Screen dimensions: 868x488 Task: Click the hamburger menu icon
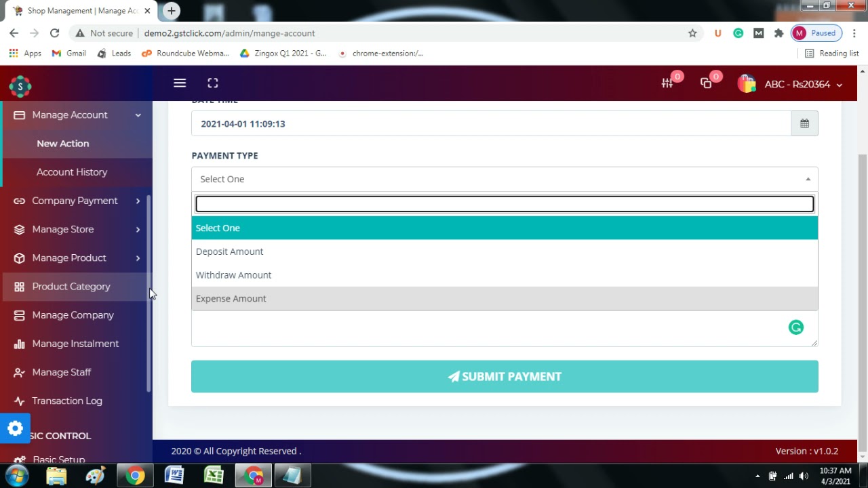tap(180, 83)
